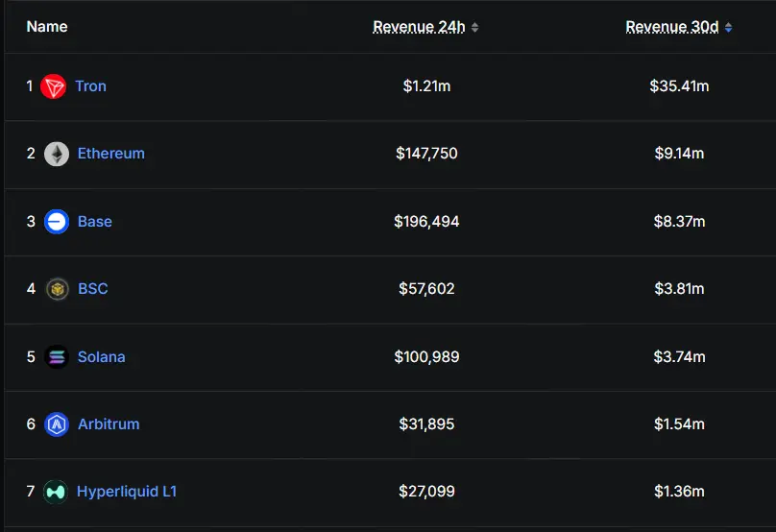Click rank number 7 beside Hyperliquid L1
The height and width of the screenshot is (532, 776).
(30, 492)
